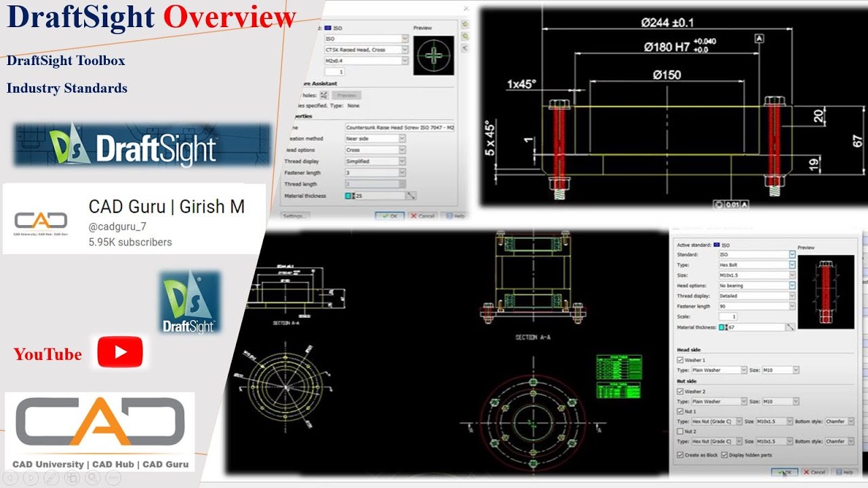This screenshot has width=868, height=488.
Task: Toggle the Create as Block checkbox
Action: point(680,455)
